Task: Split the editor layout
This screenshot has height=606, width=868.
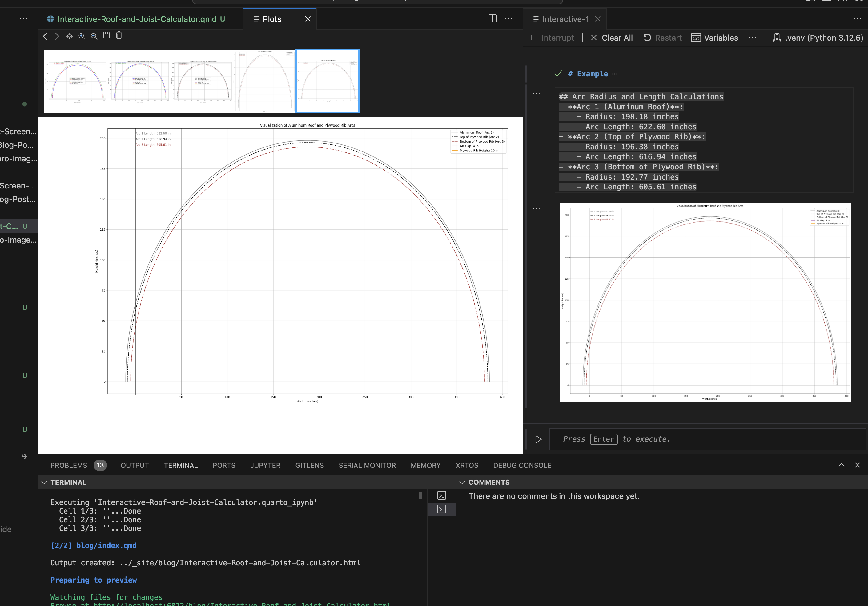Action: pos(492,18)
